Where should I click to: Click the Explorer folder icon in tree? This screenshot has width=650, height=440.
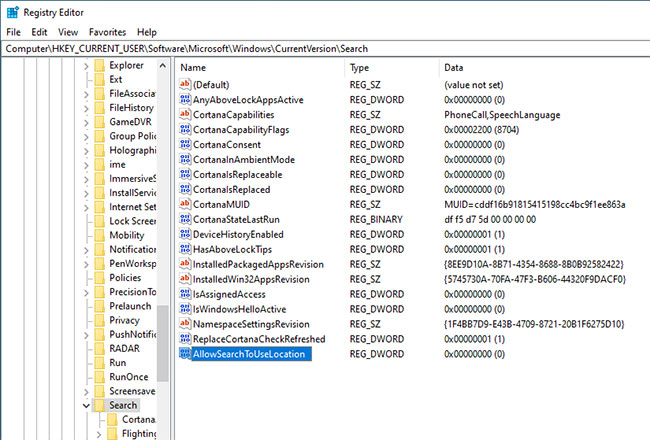click(x=99, y=65)
